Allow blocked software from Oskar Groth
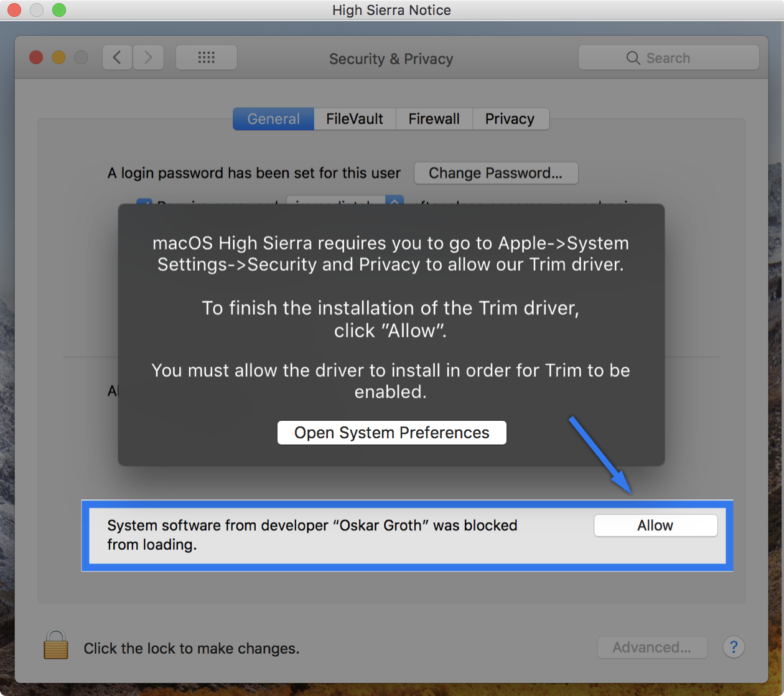784x696 pixels. tap(655, 525)
